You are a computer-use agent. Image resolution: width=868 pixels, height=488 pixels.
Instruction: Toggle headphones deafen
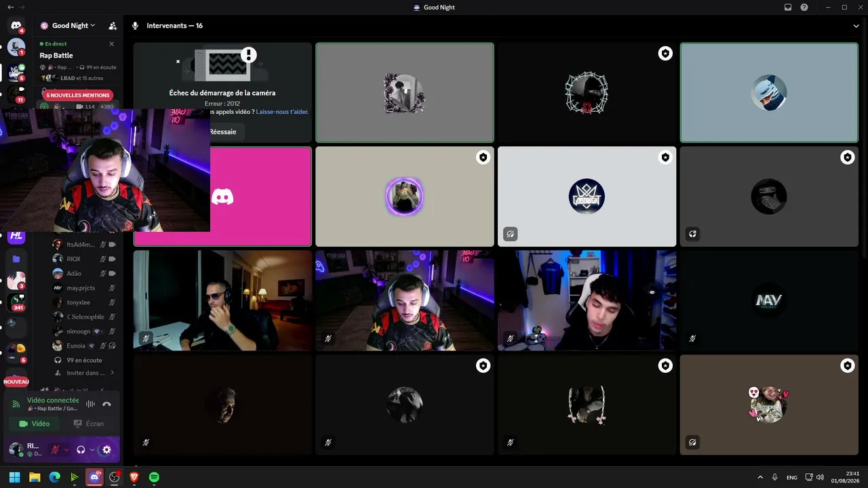click(81, 449)
